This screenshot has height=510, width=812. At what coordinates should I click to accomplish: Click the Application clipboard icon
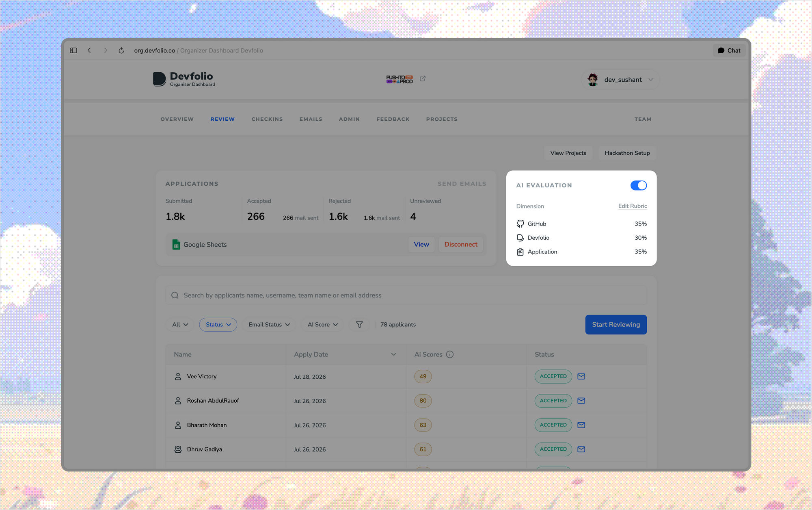(x=520, y=252)
